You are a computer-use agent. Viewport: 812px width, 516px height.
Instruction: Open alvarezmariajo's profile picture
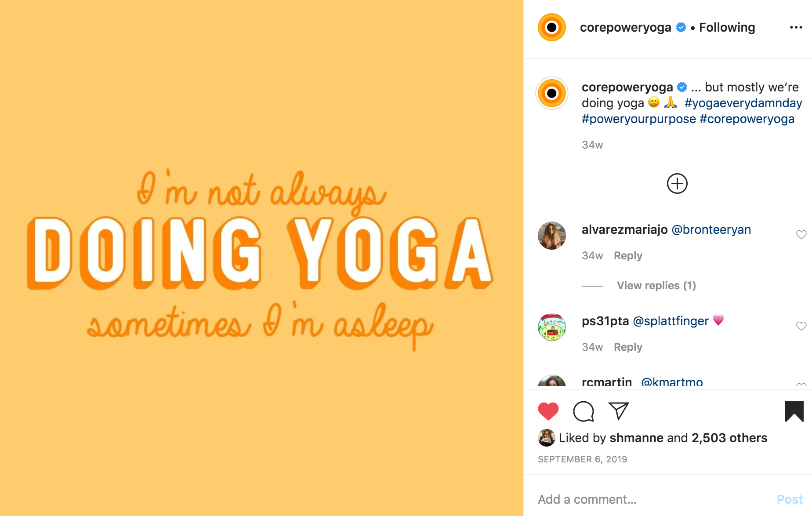(x=552, y=236)
